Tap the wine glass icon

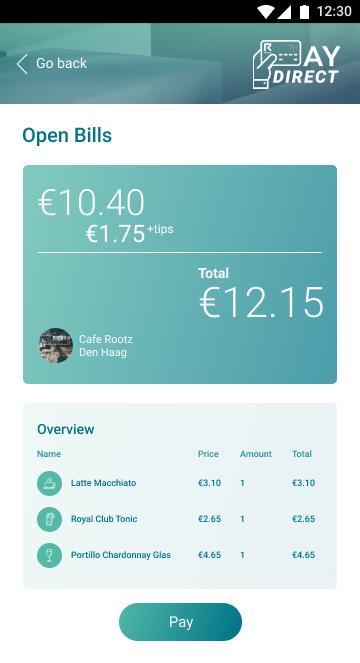coord(49,555)
